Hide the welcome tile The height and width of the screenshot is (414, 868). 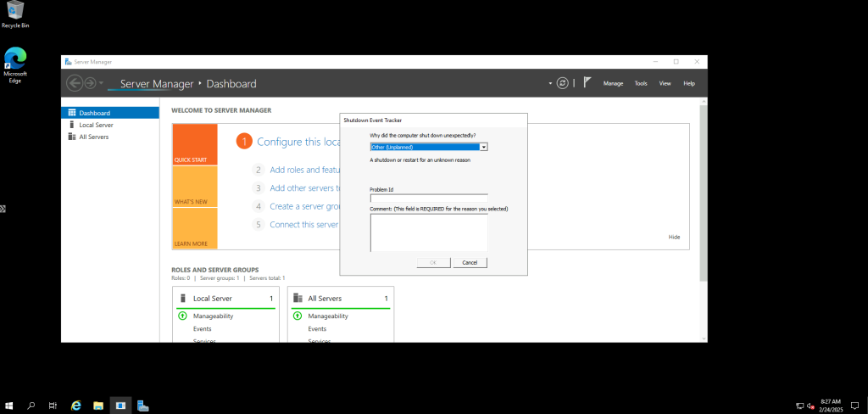click(x=674, y=238)
